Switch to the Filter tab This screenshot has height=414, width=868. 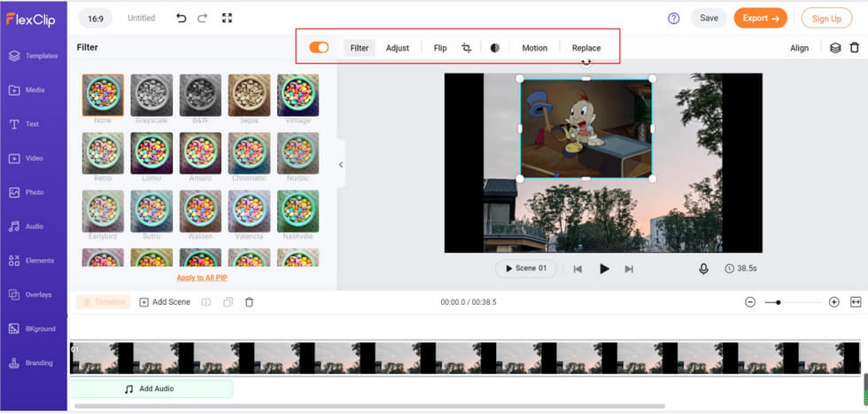360,48
